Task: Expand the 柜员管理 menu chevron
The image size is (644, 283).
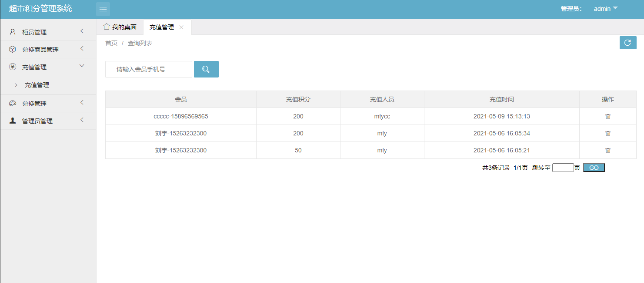Action: (x=82, y=31)
